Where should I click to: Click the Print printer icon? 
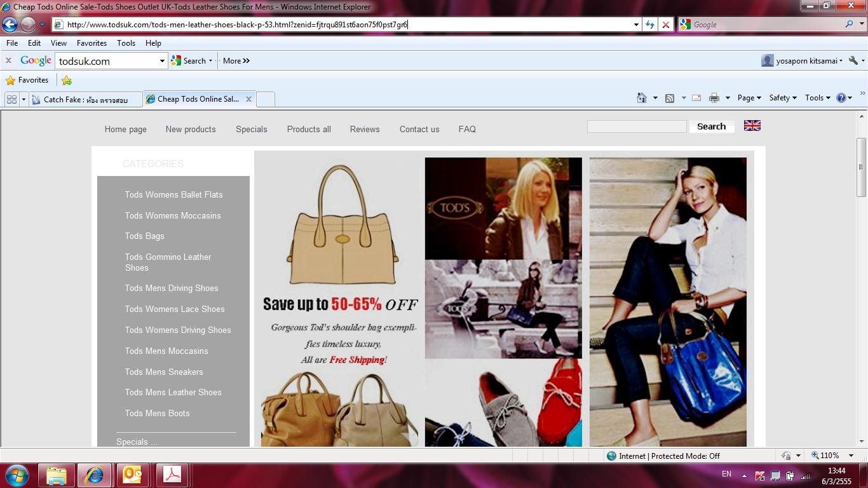click(x=714, y=98)
